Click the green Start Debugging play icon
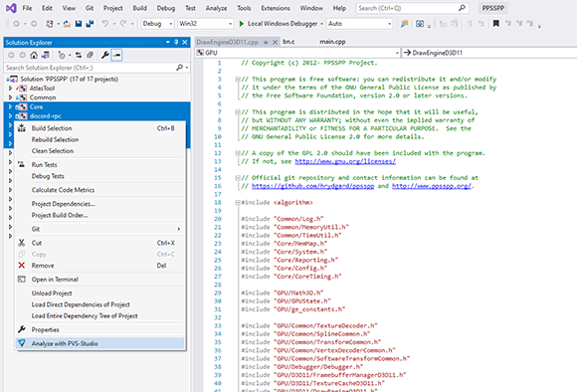The height and width of the screenshot is (392, 577). point(242,24)
